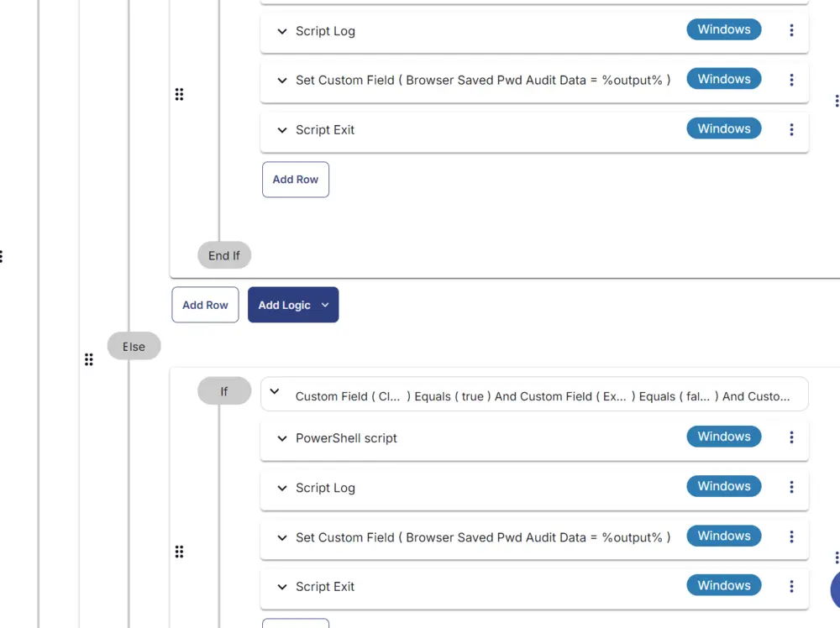This screenshot has width=840, height=628.
Task: Open kebab menu for top Script Log row
Action: 791,30
